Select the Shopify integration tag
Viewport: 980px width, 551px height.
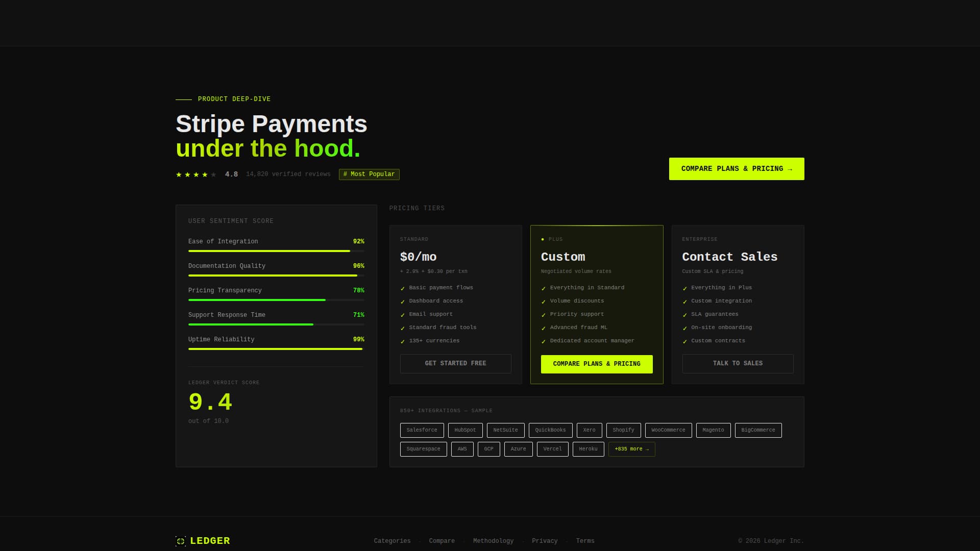tap(623, 430)
